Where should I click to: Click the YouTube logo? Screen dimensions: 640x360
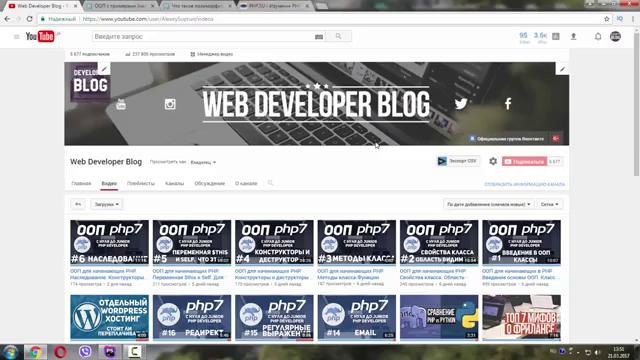40,36
